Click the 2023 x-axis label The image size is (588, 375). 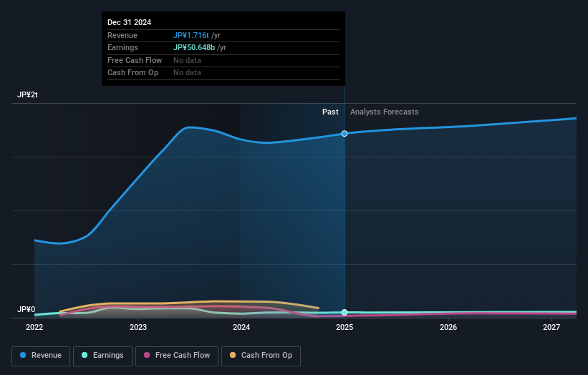click(138, 328)
